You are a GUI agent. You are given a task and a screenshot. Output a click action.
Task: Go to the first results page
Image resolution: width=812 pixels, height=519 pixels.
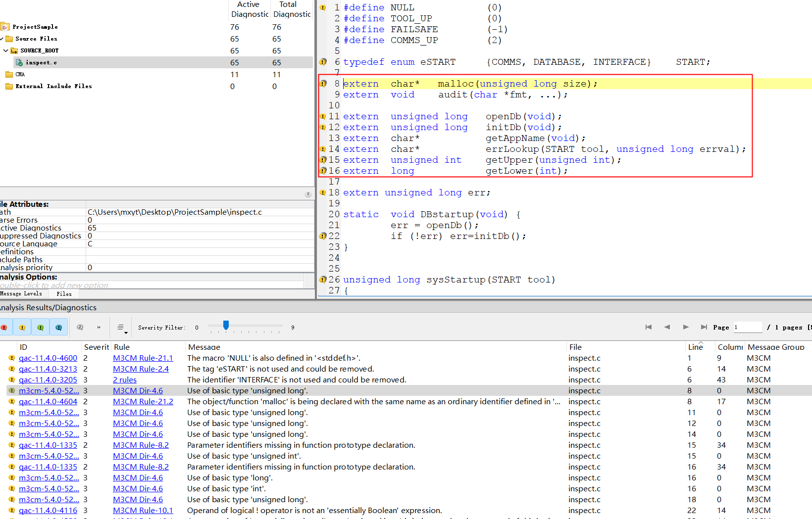pos(649,327)
